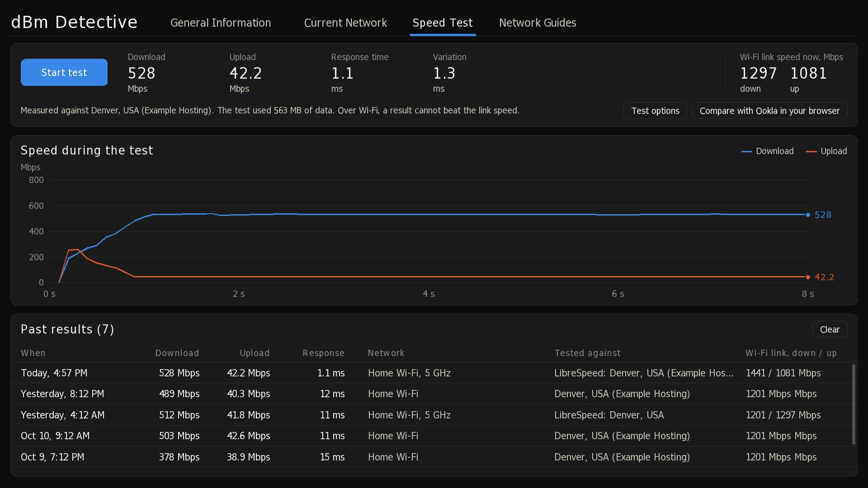Click the Upload legend entry
Image resolution: width=868 pixels, height=488 pixels.
[x=826, y=151]
